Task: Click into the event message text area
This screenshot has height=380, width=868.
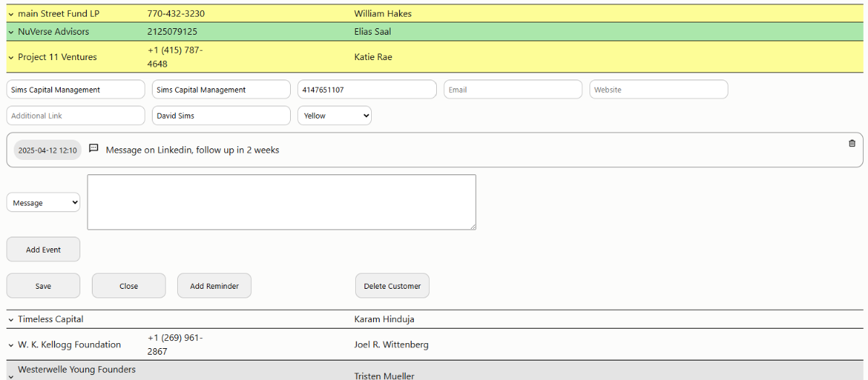Action: [281, 202]
